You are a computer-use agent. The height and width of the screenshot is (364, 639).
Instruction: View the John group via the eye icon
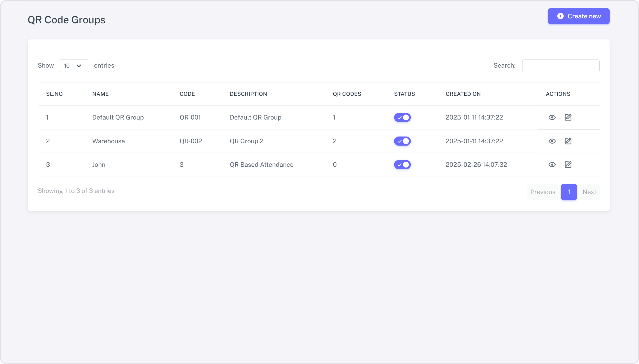[x=552, y=165]
